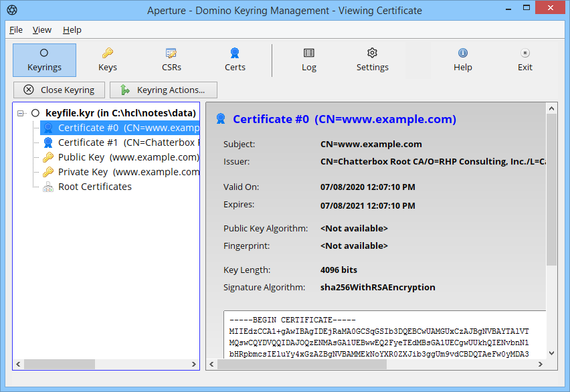Select Root Certificates in the tree
Image resolution: width=570 pixels, height=392 pixels.
[95, 187]
